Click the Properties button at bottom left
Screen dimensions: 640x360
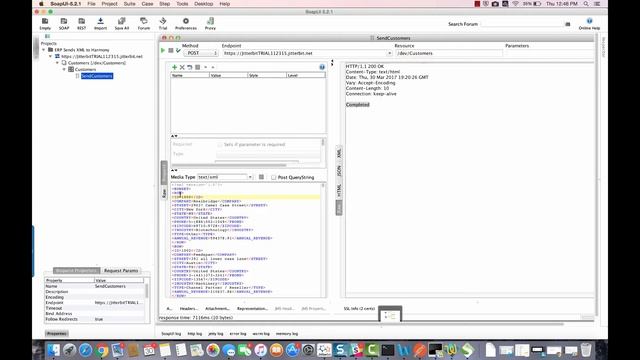coord(56,333)
